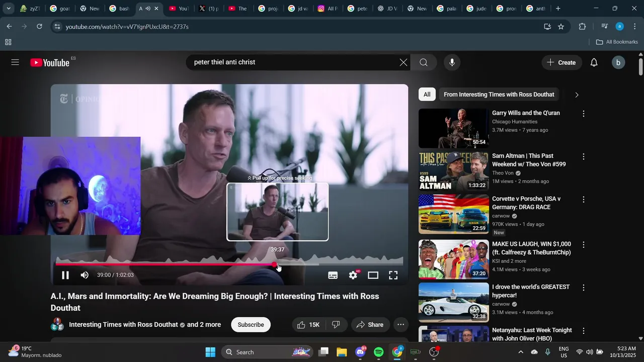Open more actions under the video
644x362 pixels.
point(400,325)
